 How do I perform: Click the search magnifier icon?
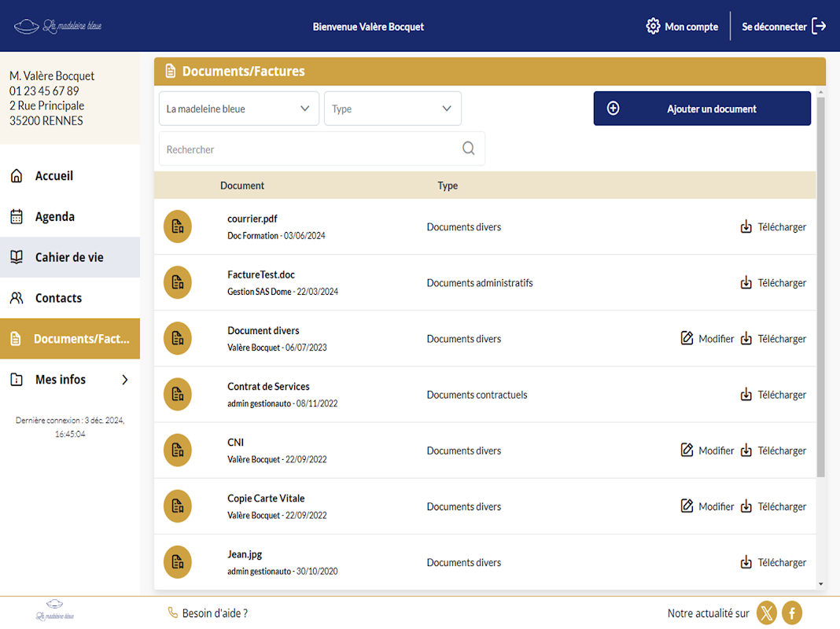[469, 149]
